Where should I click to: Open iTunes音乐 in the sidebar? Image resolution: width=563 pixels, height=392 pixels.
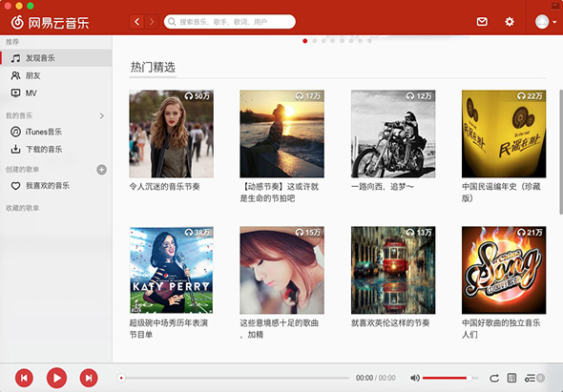coord(56,132)
